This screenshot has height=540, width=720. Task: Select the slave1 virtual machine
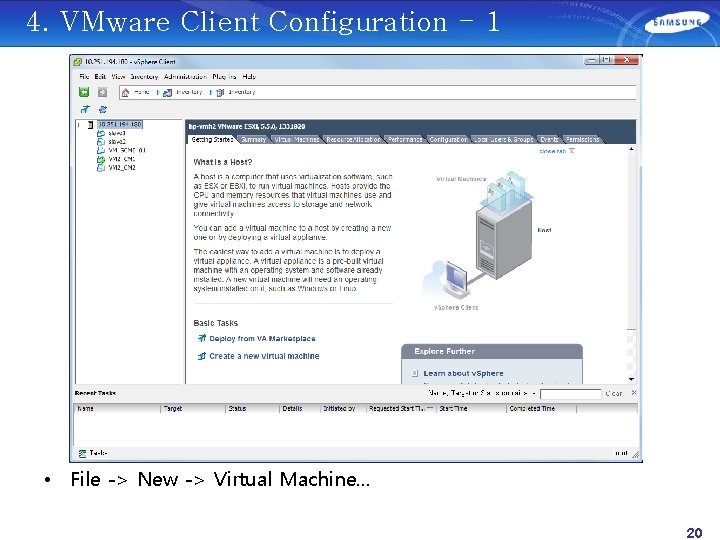coord(117,133)
